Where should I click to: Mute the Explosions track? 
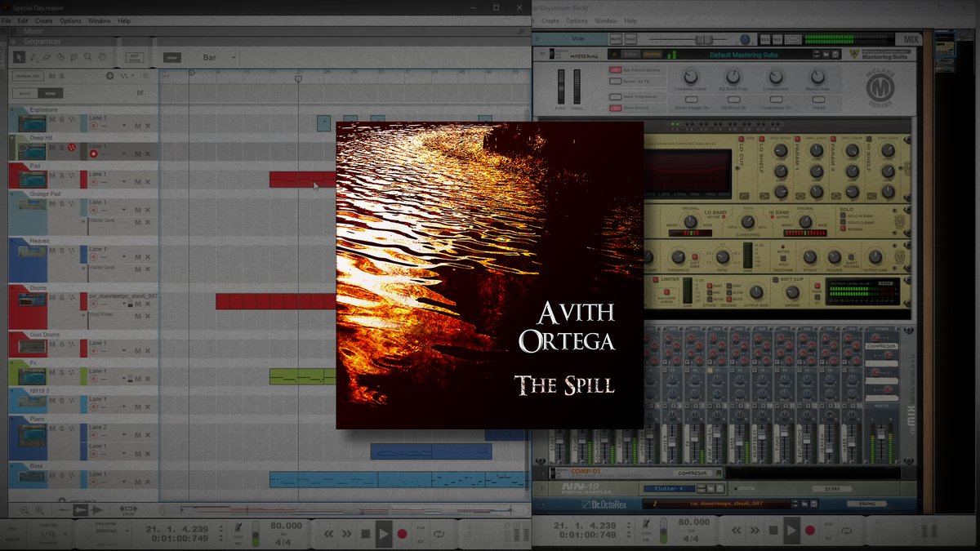(51, 119)
